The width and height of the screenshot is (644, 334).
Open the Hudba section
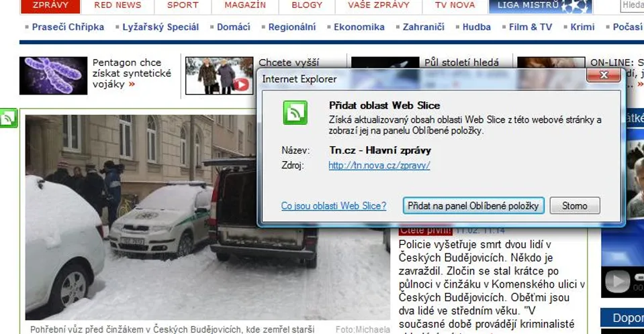tap(476, 27)
